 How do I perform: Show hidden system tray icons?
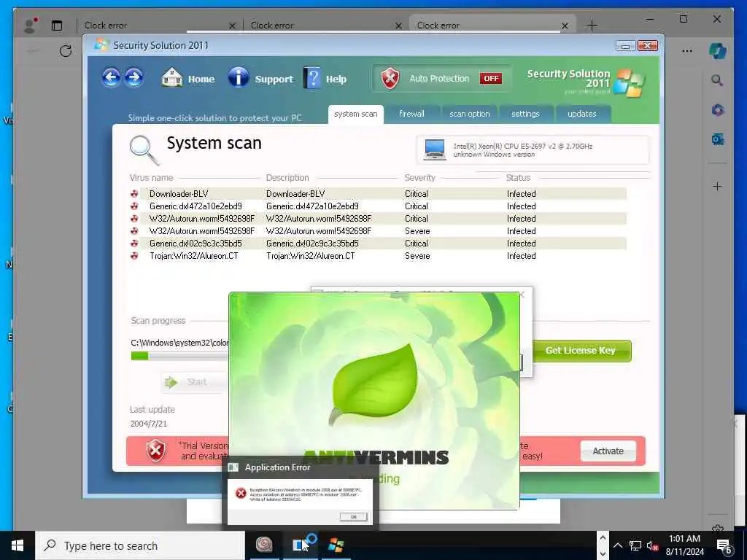617,545
